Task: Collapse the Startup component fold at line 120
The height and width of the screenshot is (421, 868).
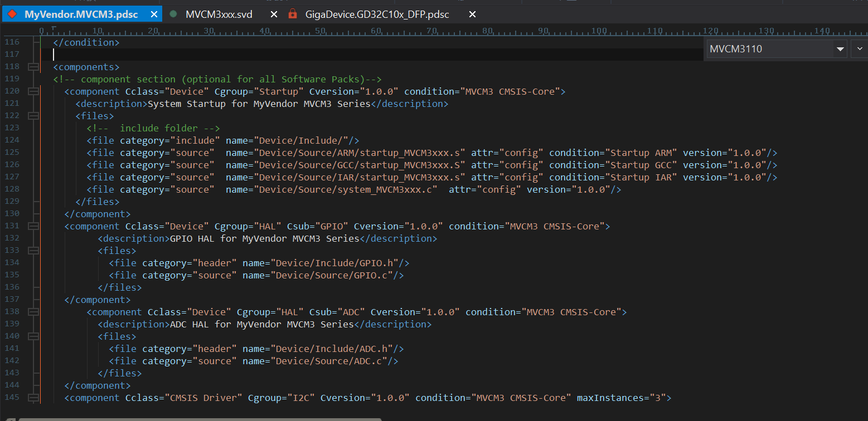Action: 33,91
